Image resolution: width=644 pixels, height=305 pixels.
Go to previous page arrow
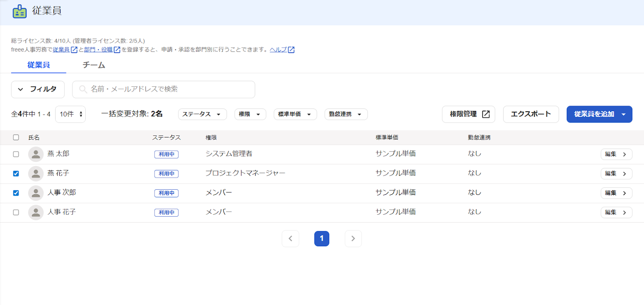(290, 239)
